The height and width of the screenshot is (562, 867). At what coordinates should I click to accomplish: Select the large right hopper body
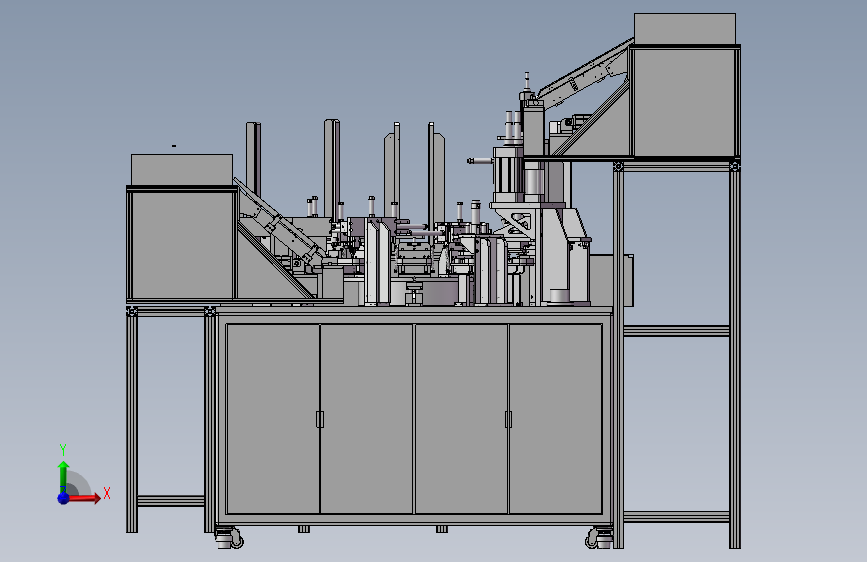coord(685,102)
